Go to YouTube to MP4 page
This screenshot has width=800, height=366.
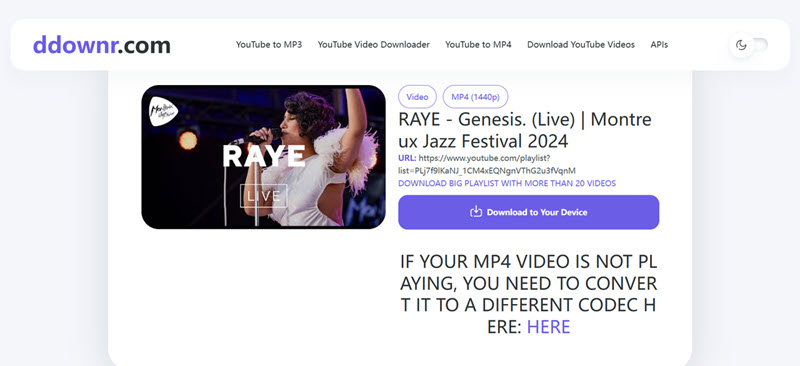click(478, 45)
